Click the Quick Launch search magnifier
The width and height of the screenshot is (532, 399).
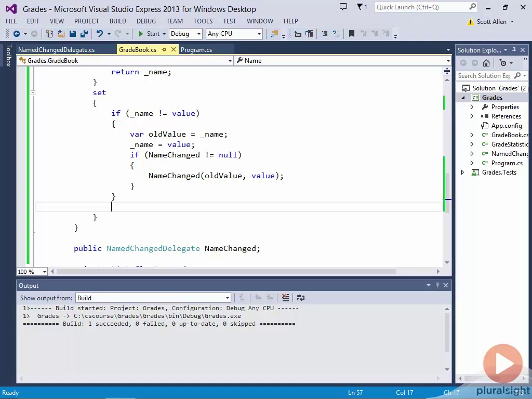[472, 7]
